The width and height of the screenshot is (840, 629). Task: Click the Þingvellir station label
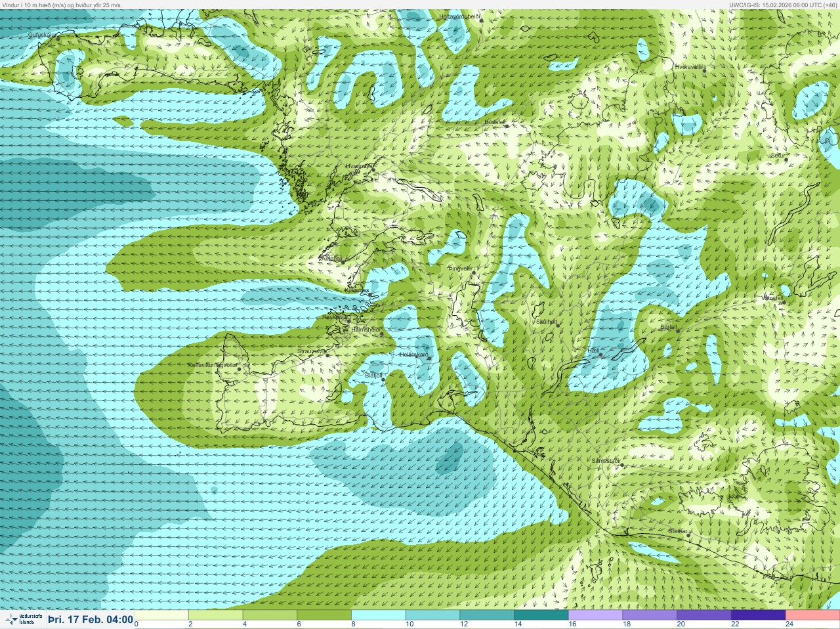point(460,269)
